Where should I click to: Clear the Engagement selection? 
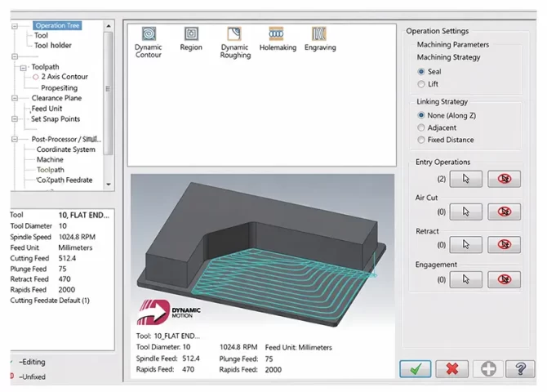point(504,279)
